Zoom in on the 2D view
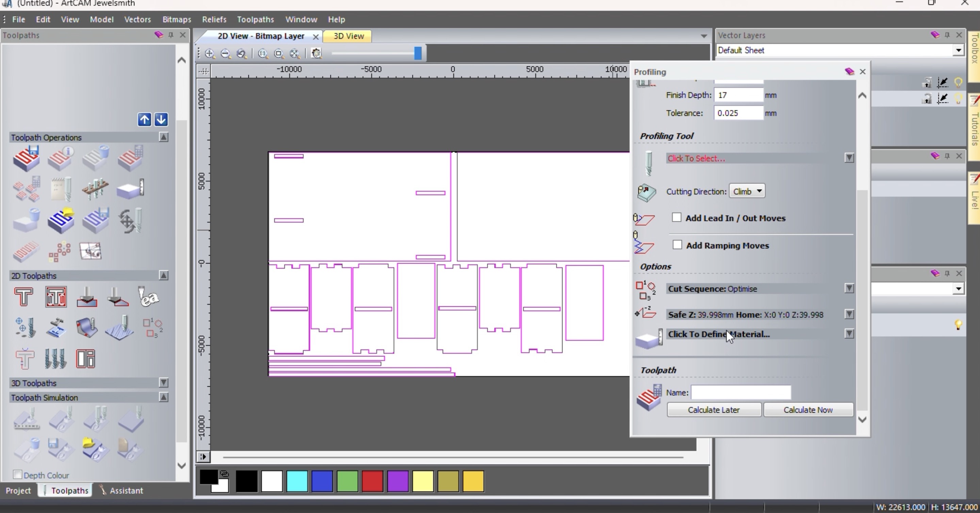 click(x=210, y=53)
